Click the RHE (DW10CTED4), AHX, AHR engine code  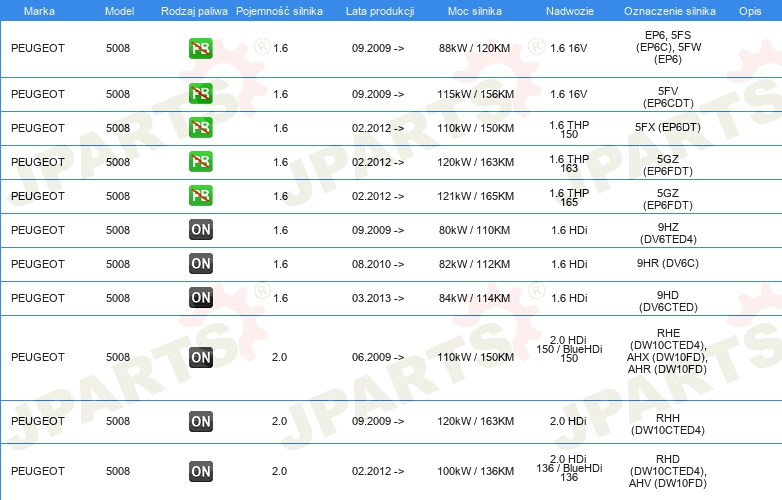[x=668, y=351]
